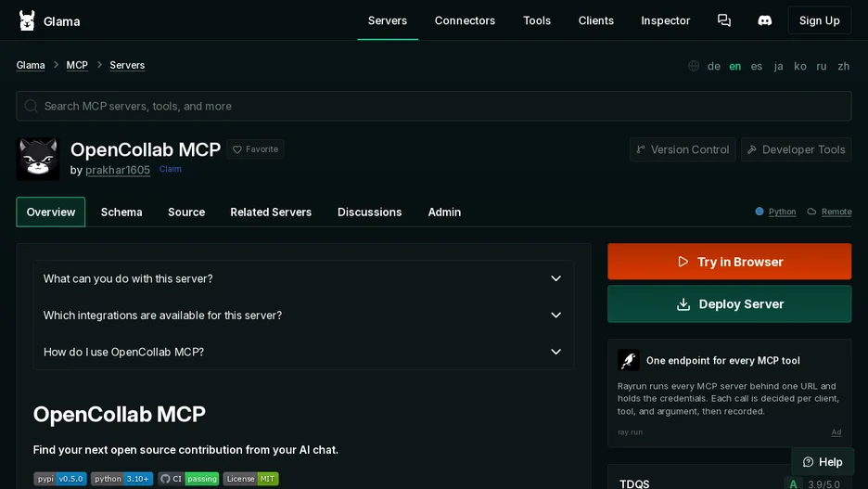Expand 'How do I use OpenCollab MCP?'

coord(303,352)
